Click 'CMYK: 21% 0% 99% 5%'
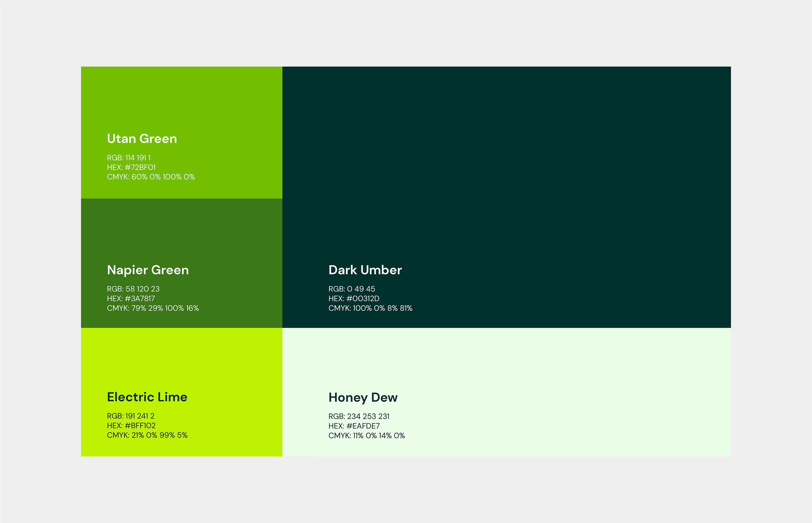The image size is (812, 523). pos(147,435)
